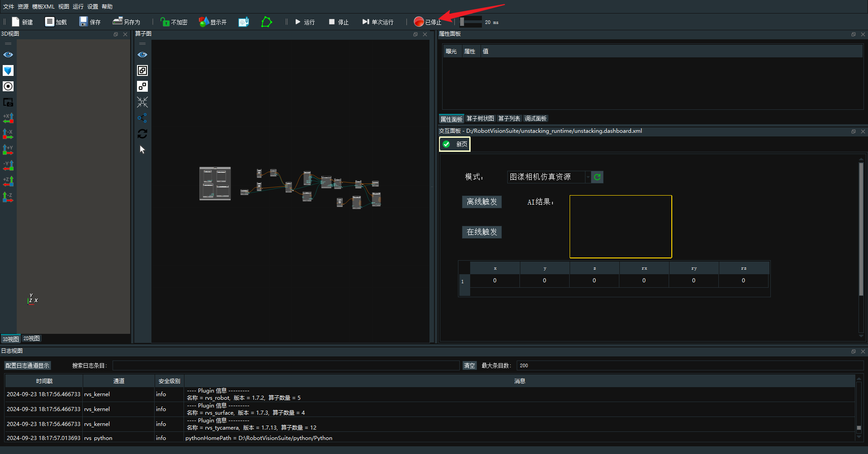
Task: Click the 新建 (New) toolbar icon
Action: [16, 22]
